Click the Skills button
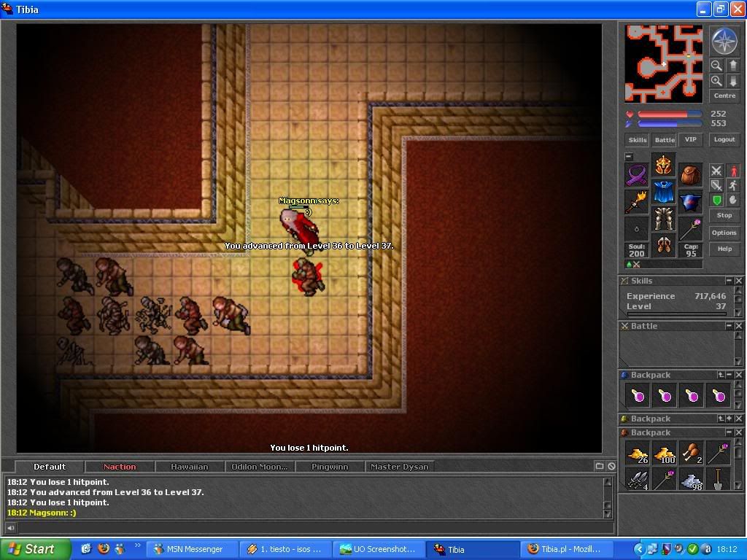The width and height of the screenshot is (747, 560). click(x=638, y=140)
